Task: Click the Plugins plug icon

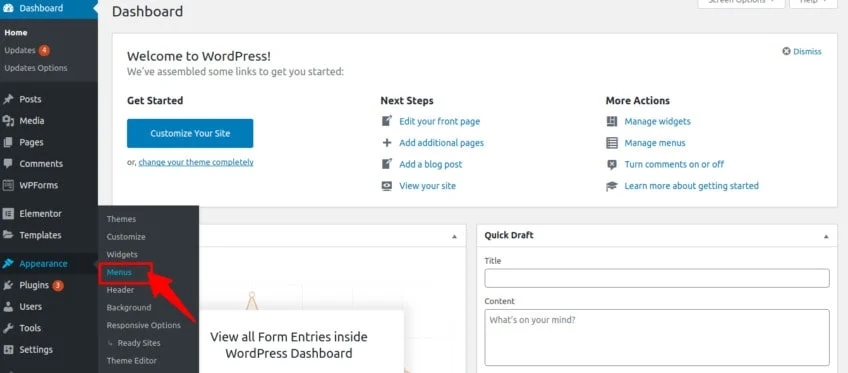Action: (x=8, y=285)
